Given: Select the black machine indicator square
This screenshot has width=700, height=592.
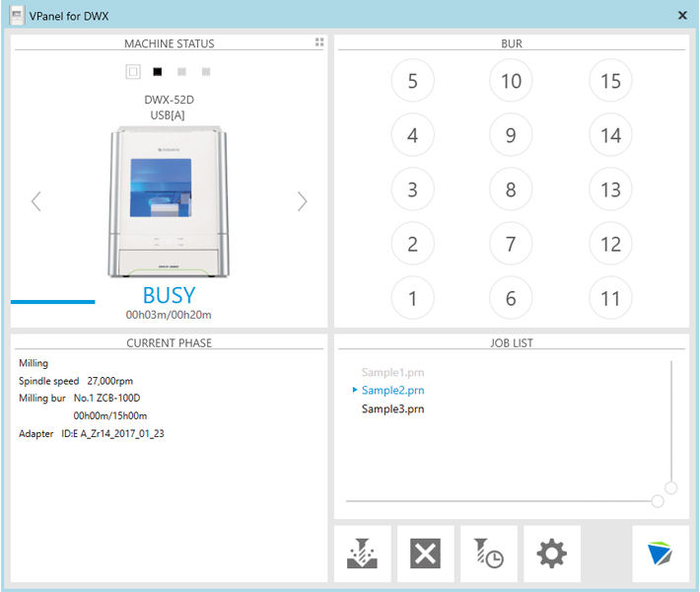Looking at the screenshot, I should [x=157, y=71].
